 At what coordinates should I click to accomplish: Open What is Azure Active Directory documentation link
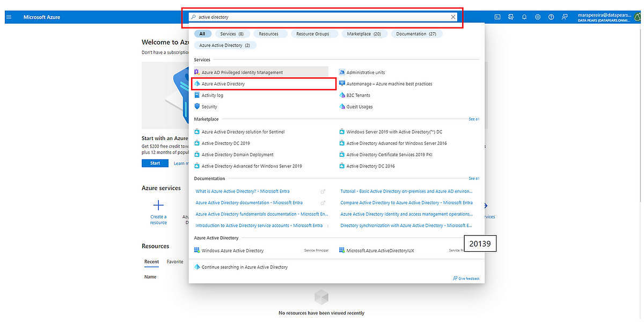coord(243,191)
